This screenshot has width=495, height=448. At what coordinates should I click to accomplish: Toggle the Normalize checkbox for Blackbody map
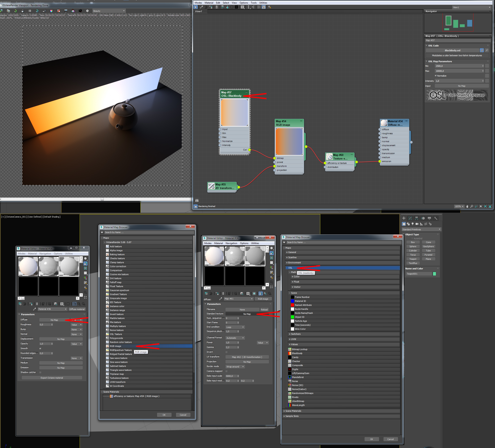[436, 76]
